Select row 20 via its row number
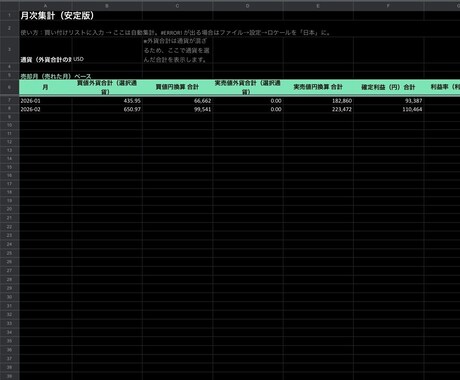460x380 pixels. pyautogui.click(x=9, y=209)
